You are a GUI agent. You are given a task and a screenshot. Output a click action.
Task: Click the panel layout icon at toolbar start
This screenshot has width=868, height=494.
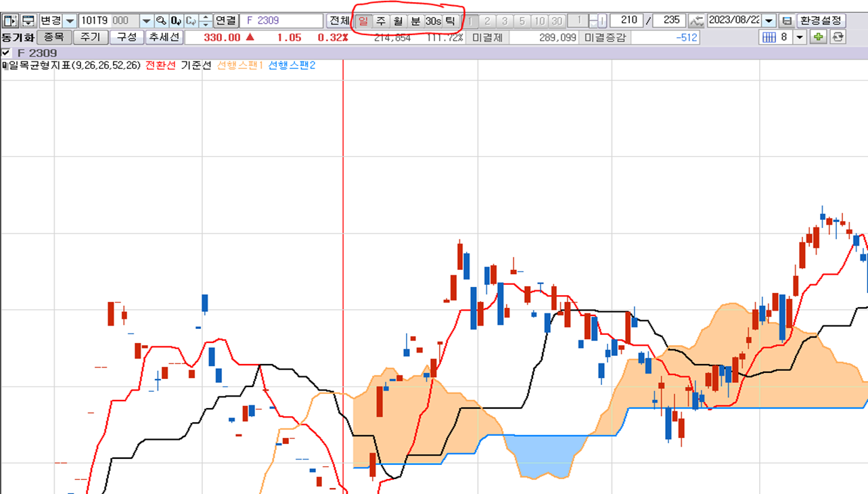pyautogui.click(x=10, y=21)
